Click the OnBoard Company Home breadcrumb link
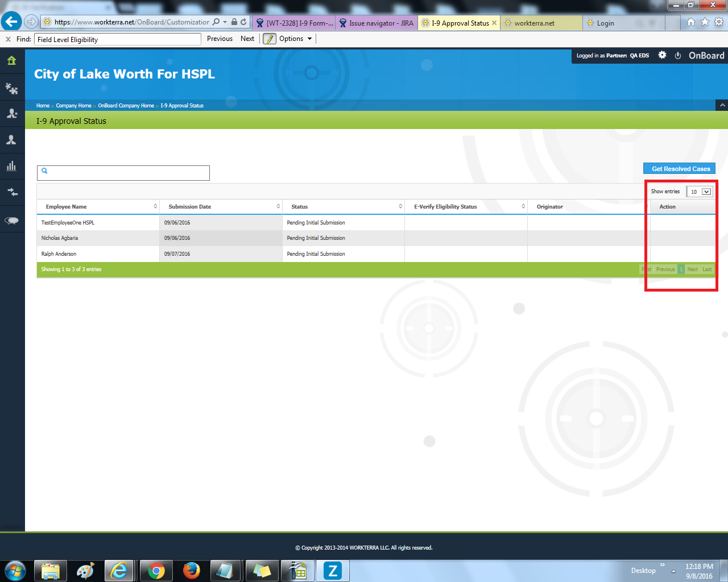 [126, 106]
